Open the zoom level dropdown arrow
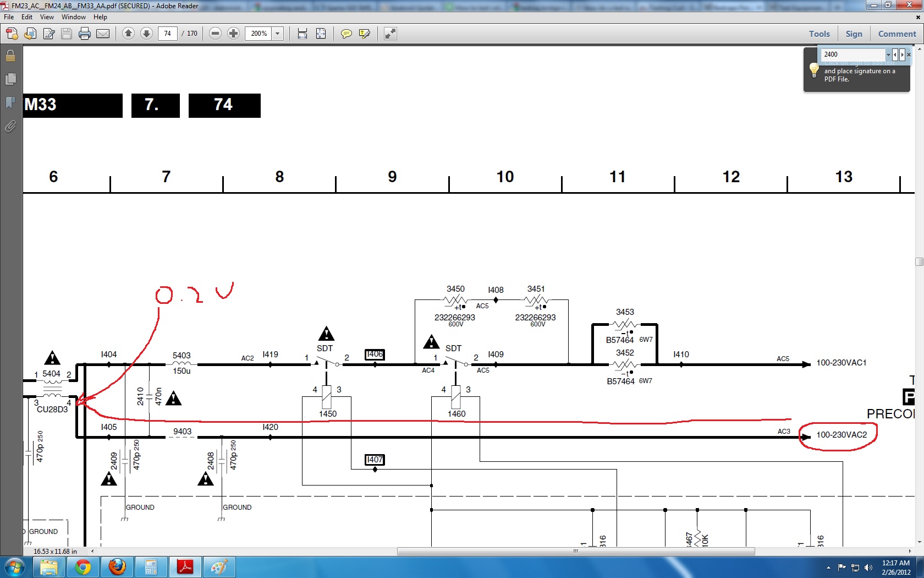 pyautogui.click(x=278, y=34)
